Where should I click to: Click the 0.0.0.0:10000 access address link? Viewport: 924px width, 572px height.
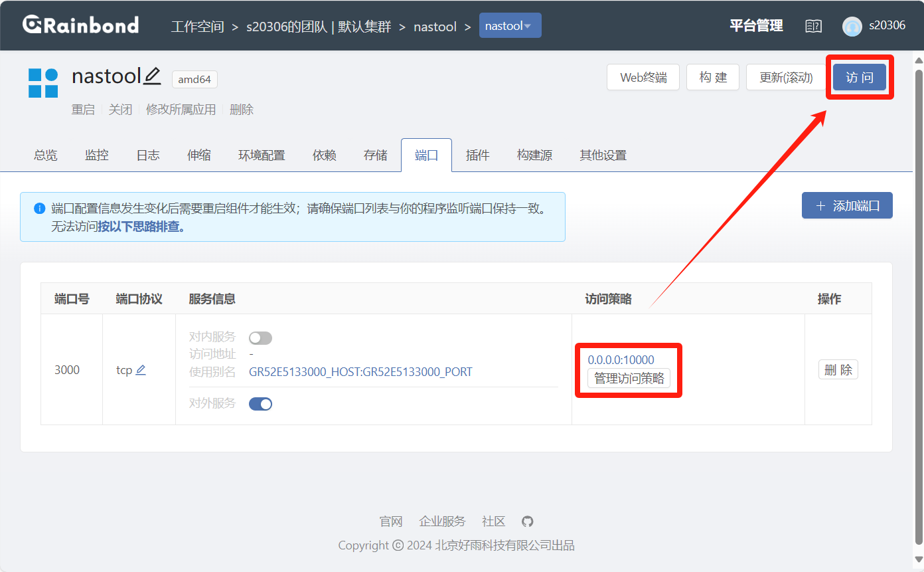pos(621,360)
